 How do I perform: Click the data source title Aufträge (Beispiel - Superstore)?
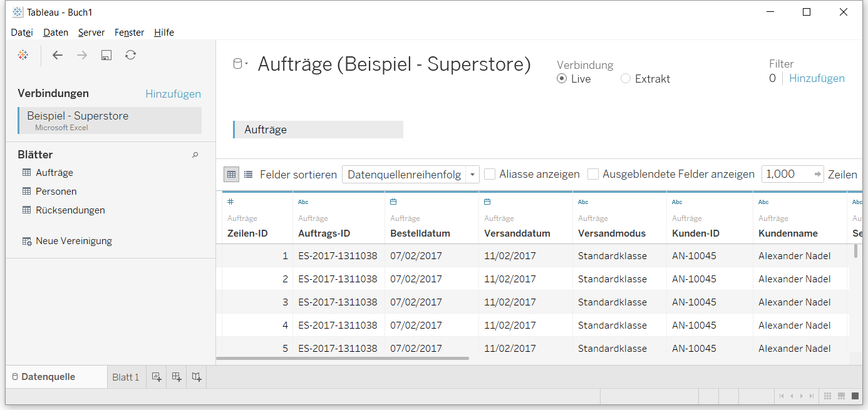[395, 64]
